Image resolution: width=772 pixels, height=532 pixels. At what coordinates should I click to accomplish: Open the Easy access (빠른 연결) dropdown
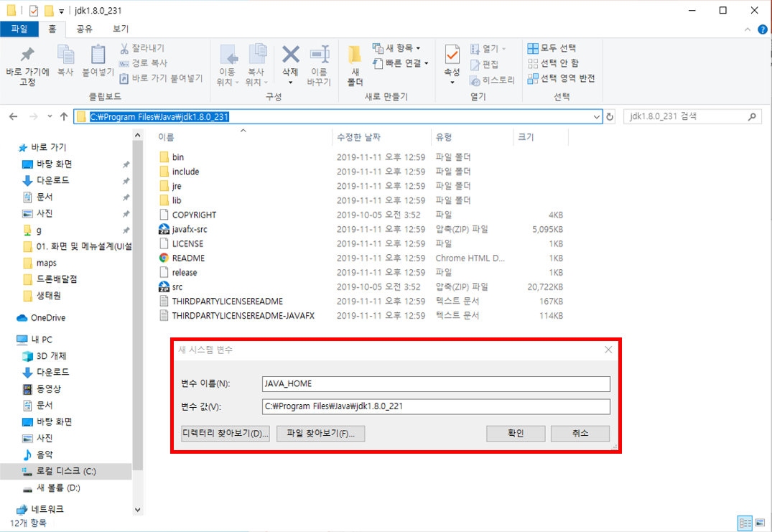pos(401,63)
